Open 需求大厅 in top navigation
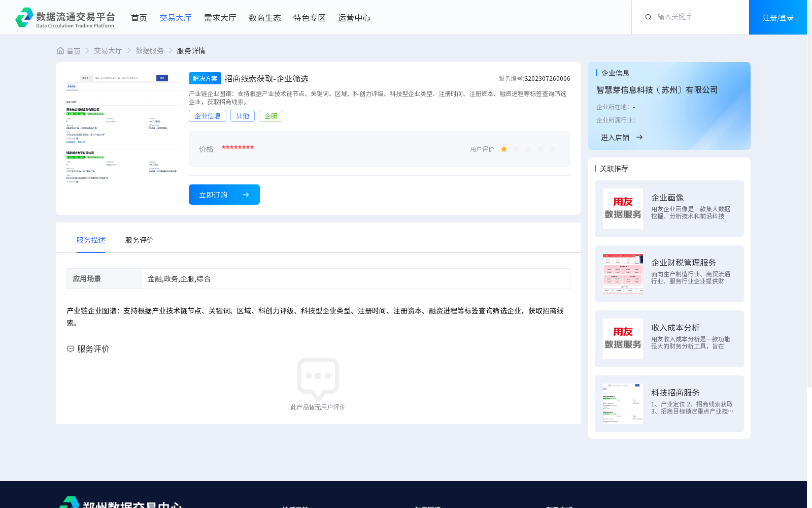The width and height of the screenshot is (812, 508). pos(220,18)
